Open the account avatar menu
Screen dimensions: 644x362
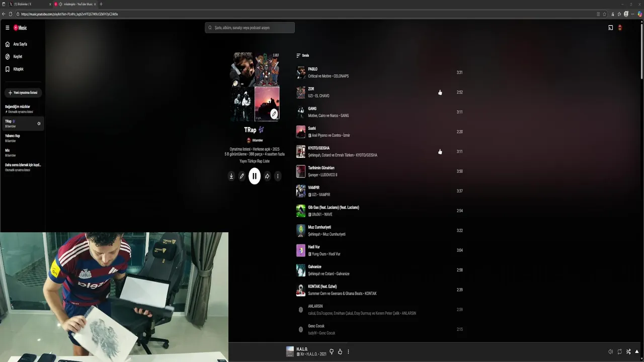point(620,28)
